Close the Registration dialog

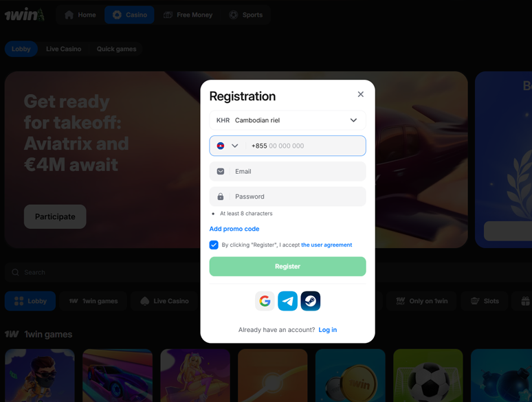[x=361, y=94]
